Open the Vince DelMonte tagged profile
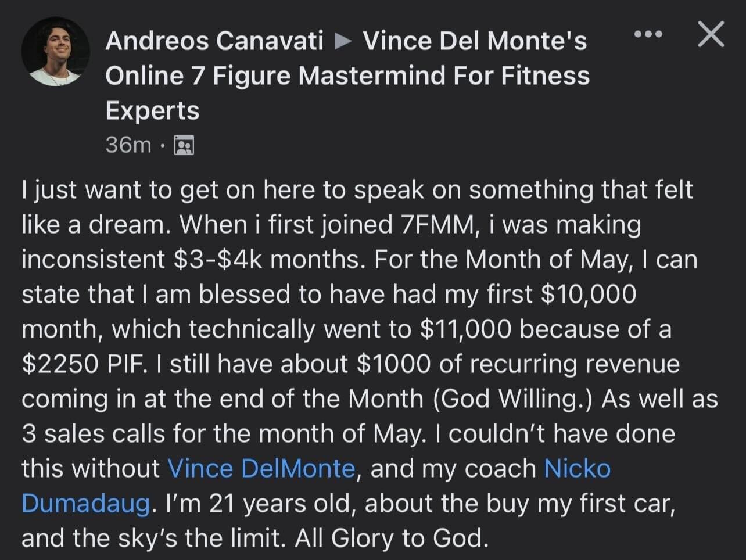746x560 pixels. coord(261,468)
